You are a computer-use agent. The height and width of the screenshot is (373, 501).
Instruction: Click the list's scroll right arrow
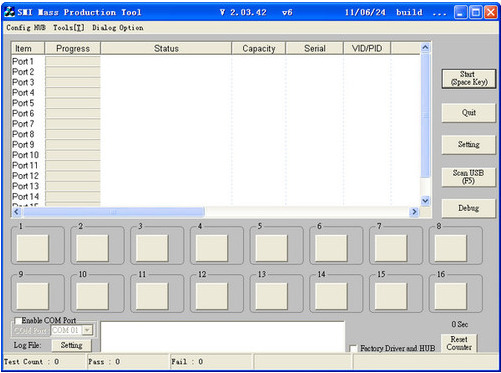414,212
